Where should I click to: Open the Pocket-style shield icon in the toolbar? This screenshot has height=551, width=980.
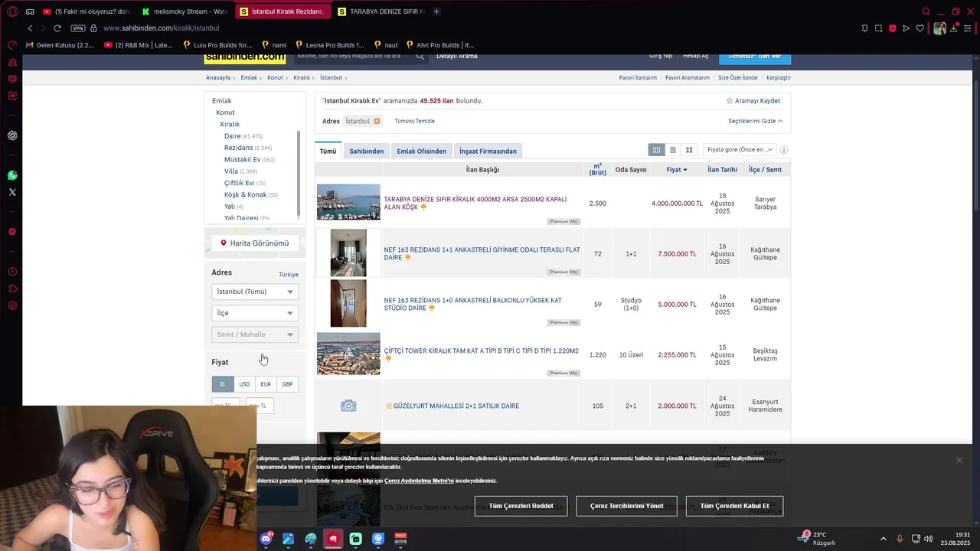click(x=892, y=28)
